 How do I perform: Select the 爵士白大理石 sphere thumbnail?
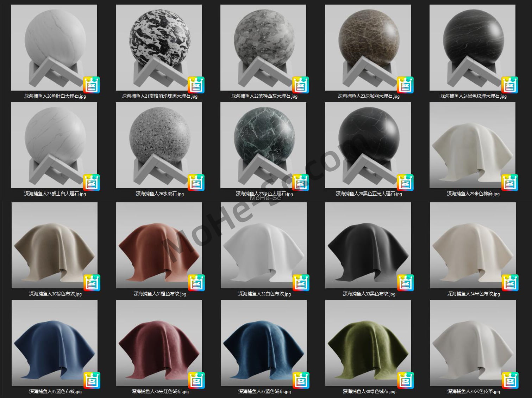point(54,145)
